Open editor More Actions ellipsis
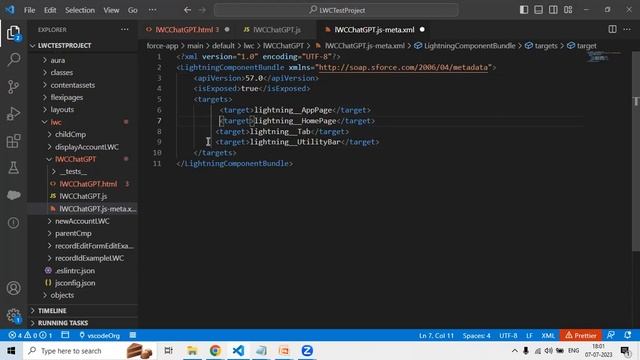 [627, 29]
